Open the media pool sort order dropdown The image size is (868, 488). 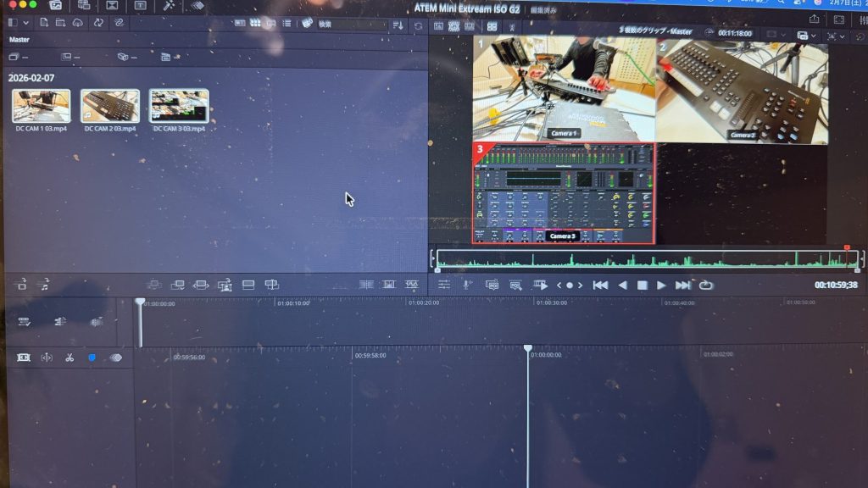(398, 25)
